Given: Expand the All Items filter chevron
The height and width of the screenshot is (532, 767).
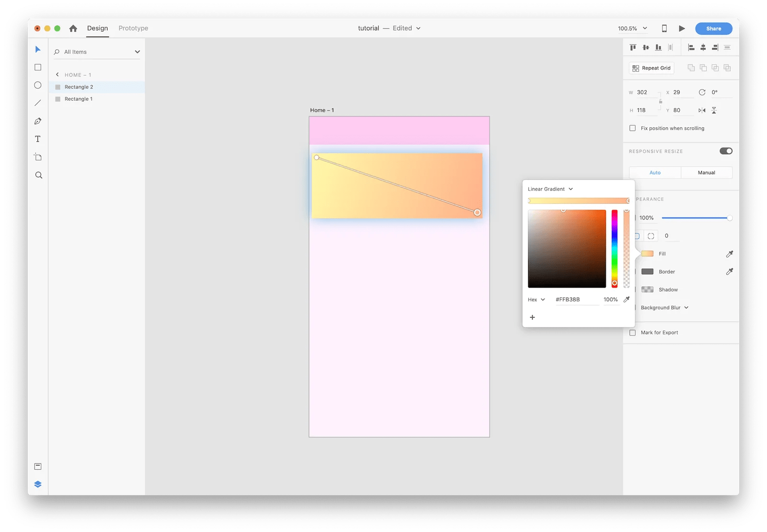Looking at the screenshot, I should tap(138, 52).
